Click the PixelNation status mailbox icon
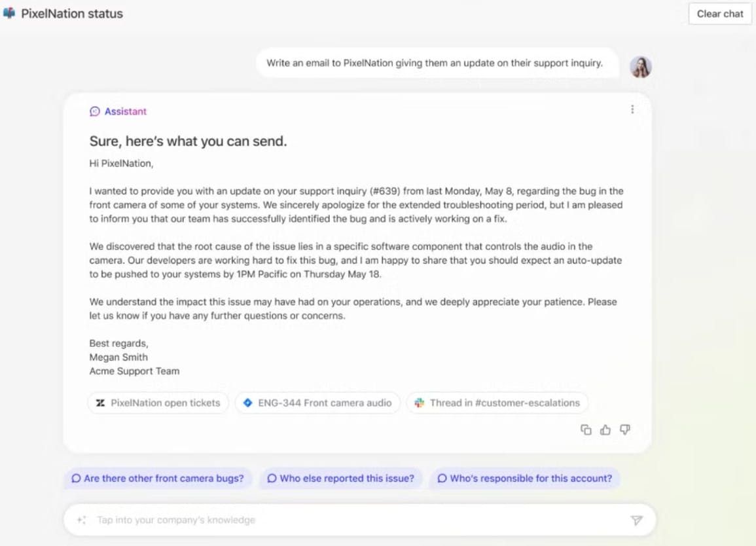 9,13
